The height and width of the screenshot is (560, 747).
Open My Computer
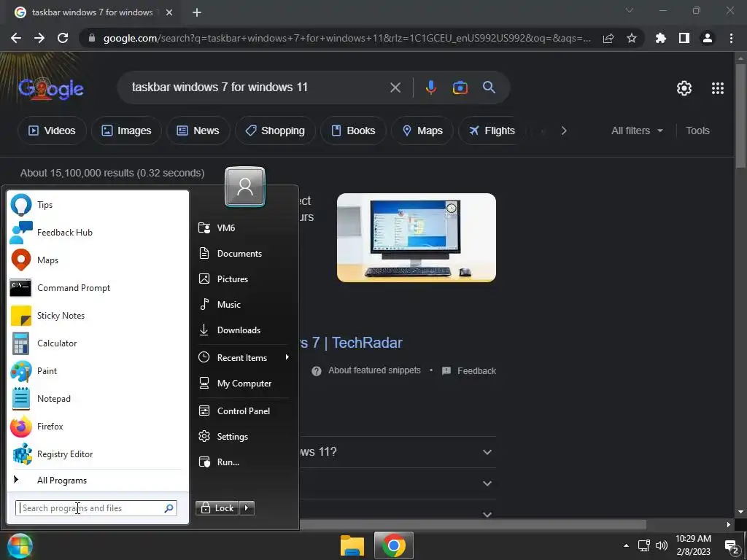[x=244, y=384]
